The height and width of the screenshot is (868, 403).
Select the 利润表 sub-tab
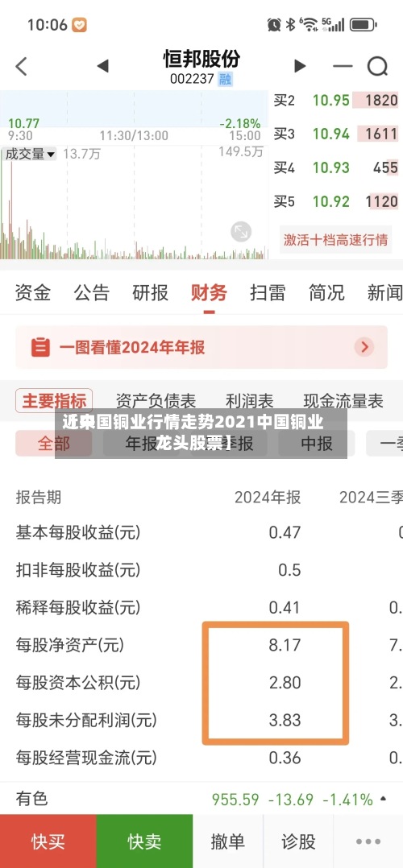coord(249,401)
